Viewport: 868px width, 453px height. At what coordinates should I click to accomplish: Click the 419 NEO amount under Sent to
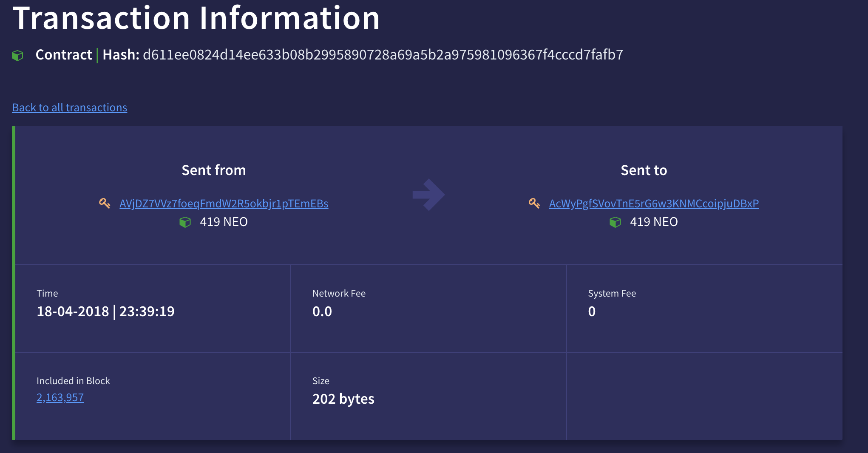(654, 222)
